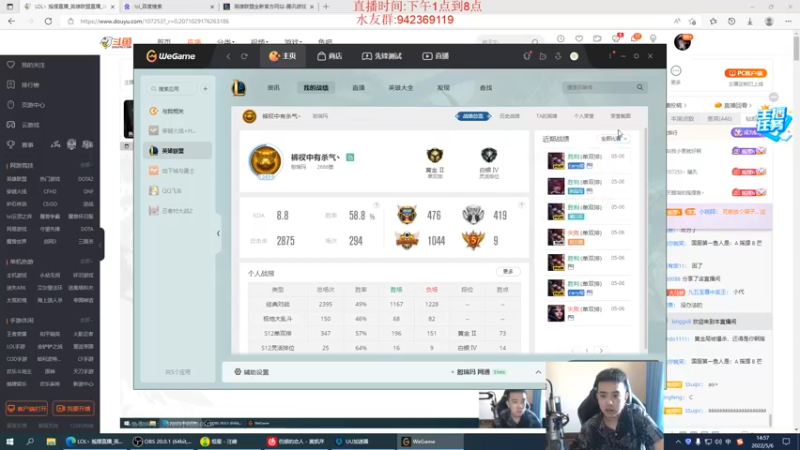Click the winged medal icon beside 1044

(407, 240)
